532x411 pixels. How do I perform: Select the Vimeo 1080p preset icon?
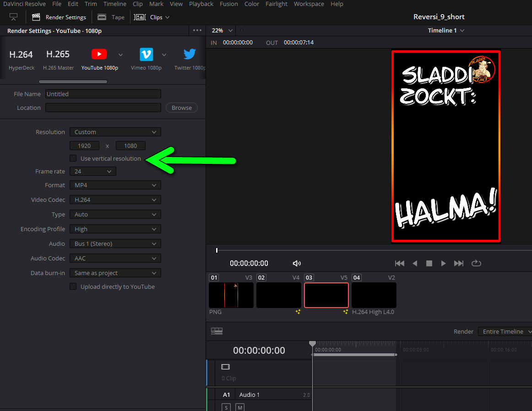pyautogui.click(x=146, y=54)
